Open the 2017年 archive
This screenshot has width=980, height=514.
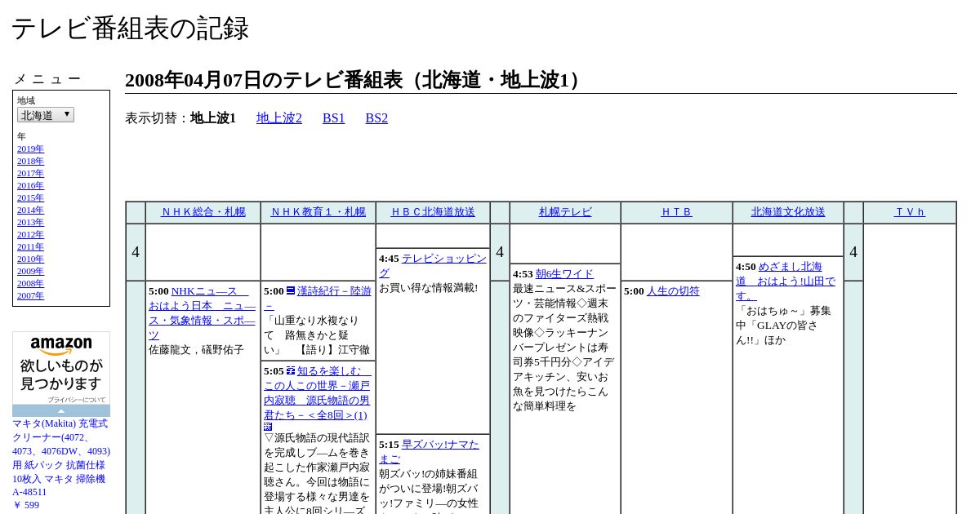tap(30, 174)
